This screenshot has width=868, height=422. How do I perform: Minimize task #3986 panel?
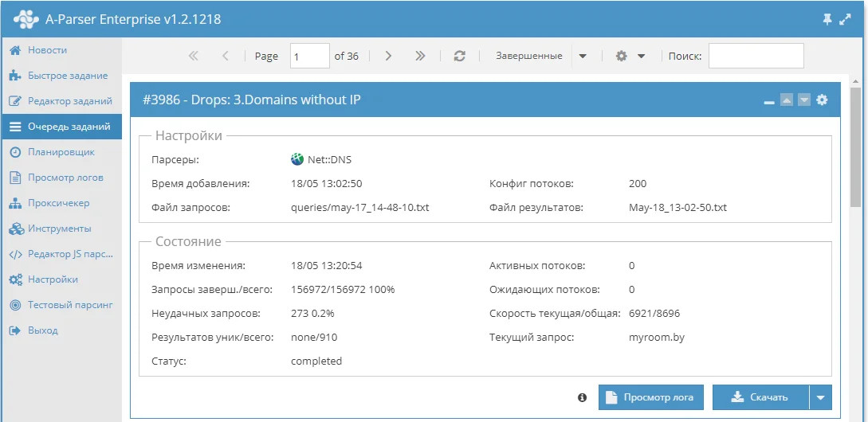coord(769,100)
